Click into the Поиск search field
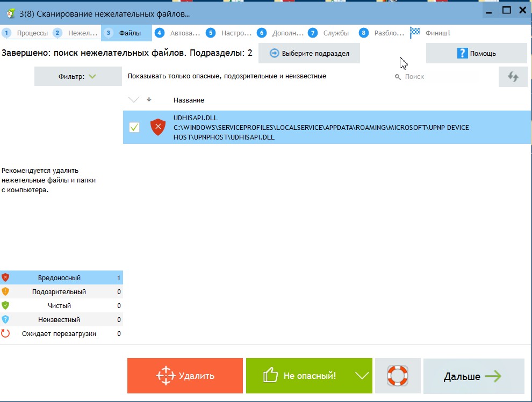Viewport: 532px width, 402px height. coord(441,77)
